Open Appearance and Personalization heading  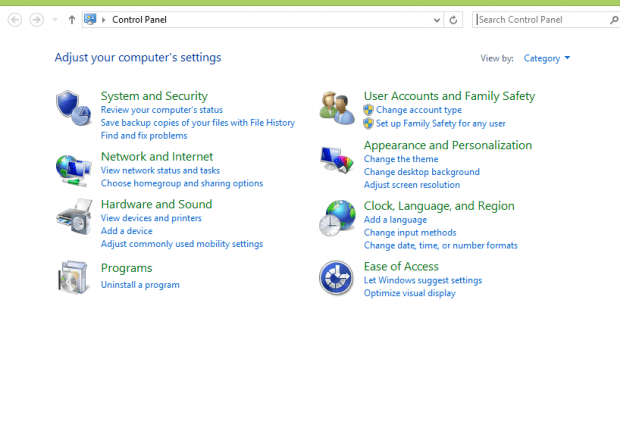click(x=448, y=146)
